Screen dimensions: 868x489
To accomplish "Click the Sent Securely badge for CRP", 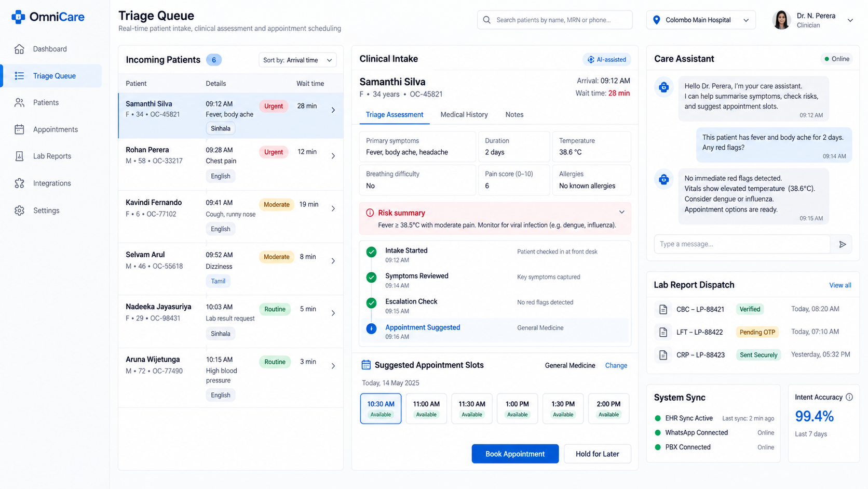I will 758,355.
